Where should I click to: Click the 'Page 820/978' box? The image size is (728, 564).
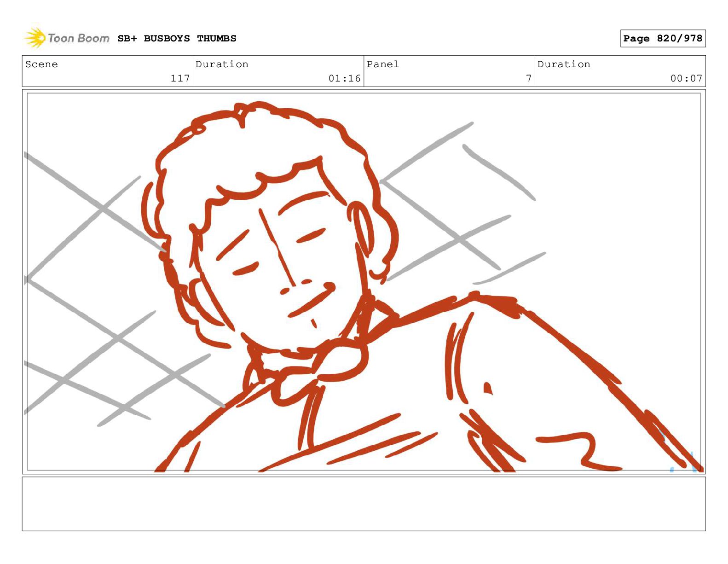pos(663,39)
